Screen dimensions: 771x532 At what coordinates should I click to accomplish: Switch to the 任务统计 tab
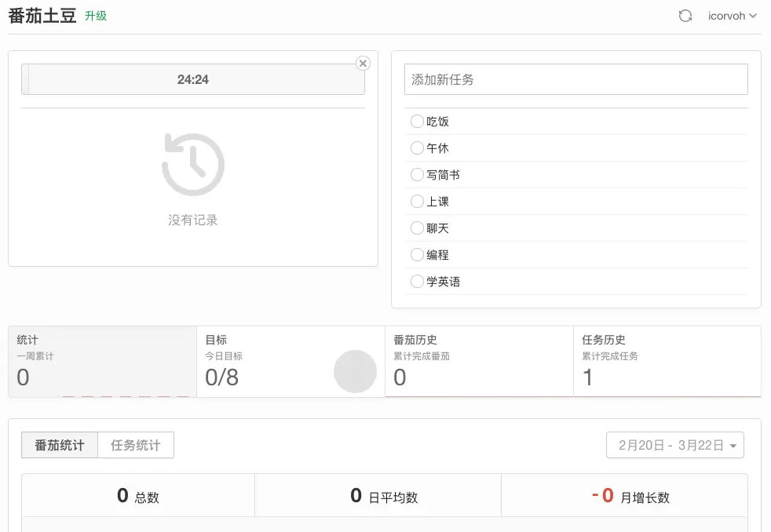[136, 445]
